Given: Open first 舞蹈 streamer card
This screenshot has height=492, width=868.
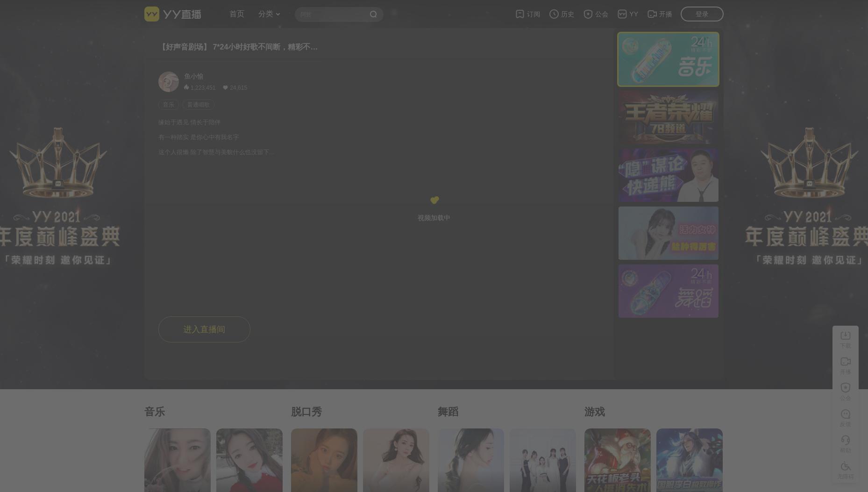Looking at the screenshot, I should [x=471, y=460].
